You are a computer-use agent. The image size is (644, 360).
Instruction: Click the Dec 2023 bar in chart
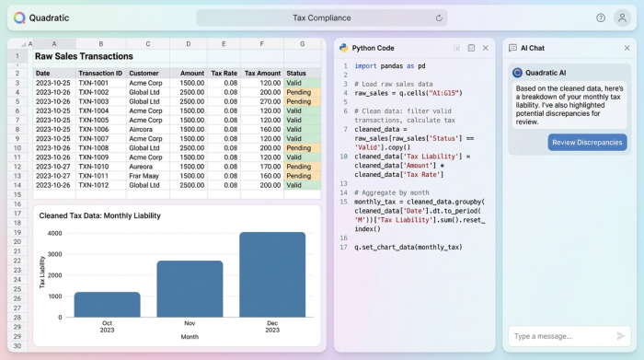point(272,274)
